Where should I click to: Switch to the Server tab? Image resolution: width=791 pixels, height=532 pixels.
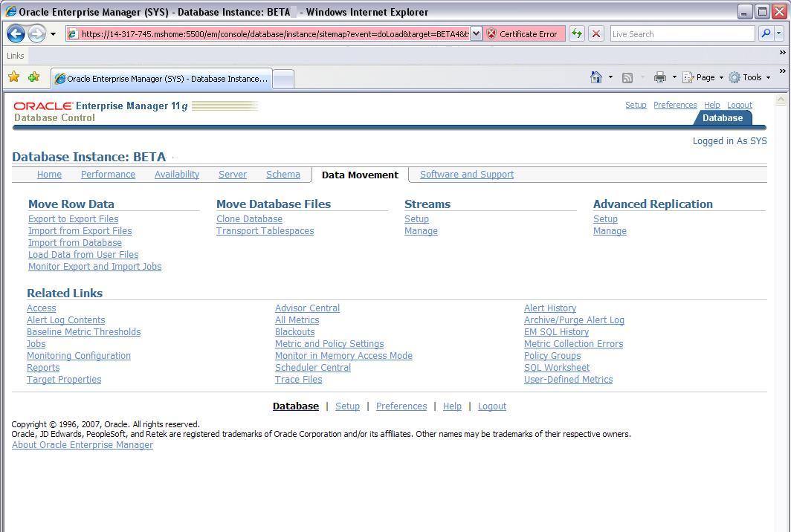pos(233,175)
